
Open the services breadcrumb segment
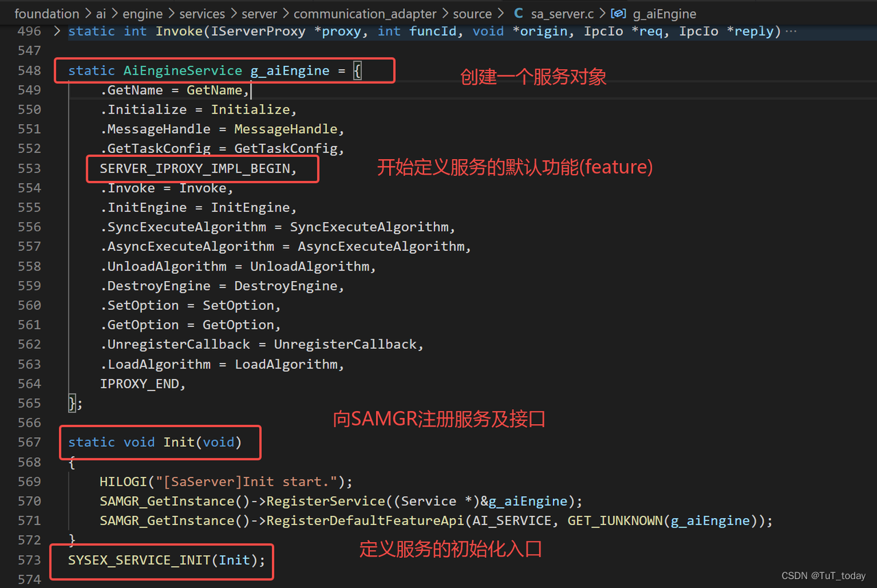click(202, 14)
